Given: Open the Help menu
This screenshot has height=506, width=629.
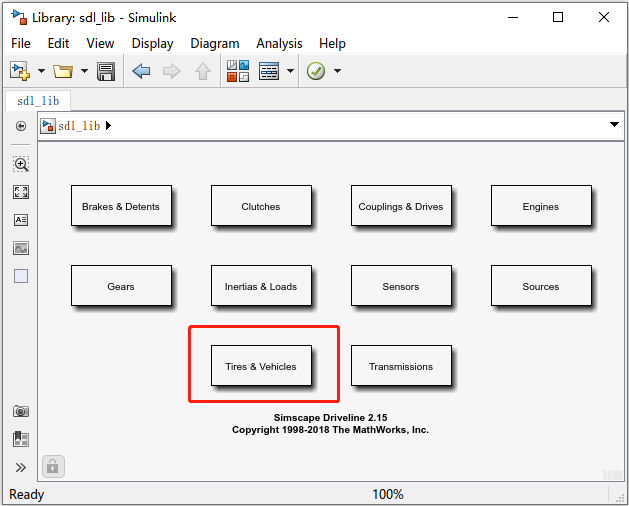Looking at the screenshot, I should click(x=332, y=43).
